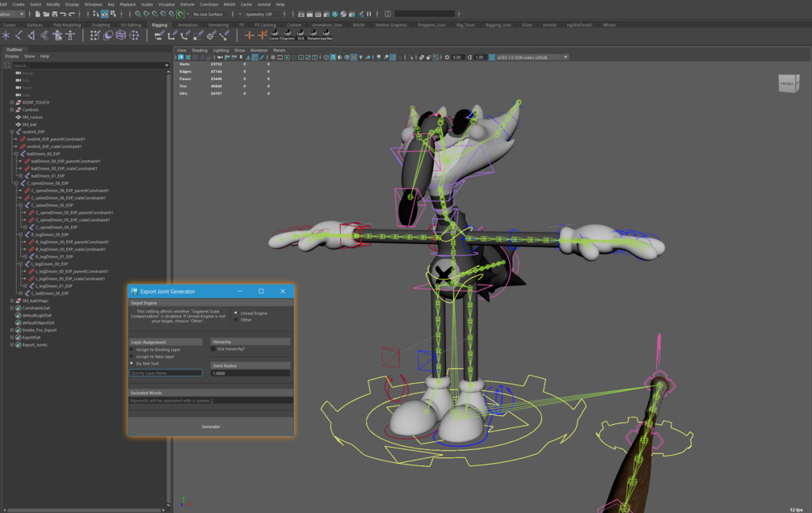812x513 pixels.
Task: Expand the SM_batWraps node in Outliner
Action: pos(12,301)
